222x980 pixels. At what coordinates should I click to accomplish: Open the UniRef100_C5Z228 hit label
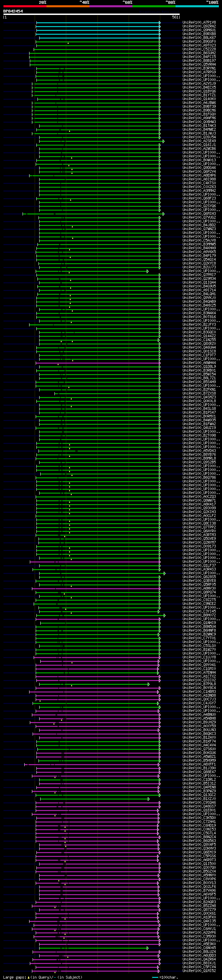(199, 49)
